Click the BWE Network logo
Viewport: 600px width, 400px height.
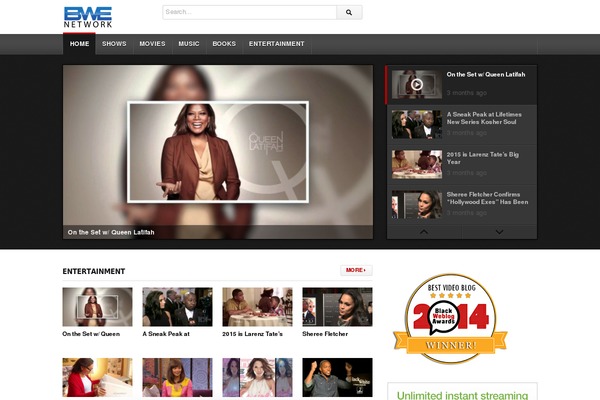(88, 17)
